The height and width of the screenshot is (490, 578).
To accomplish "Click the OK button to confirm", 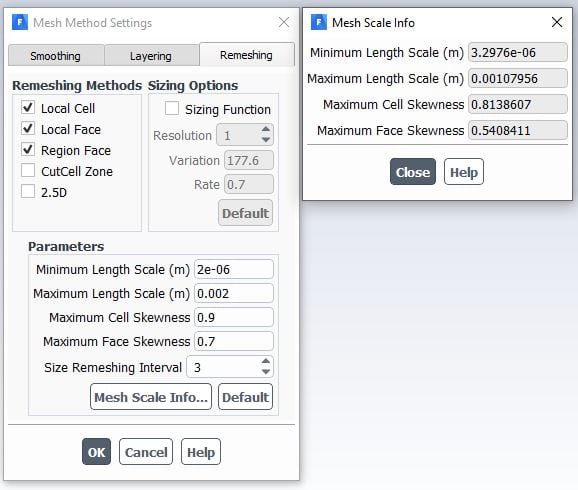I will [96, 452].
